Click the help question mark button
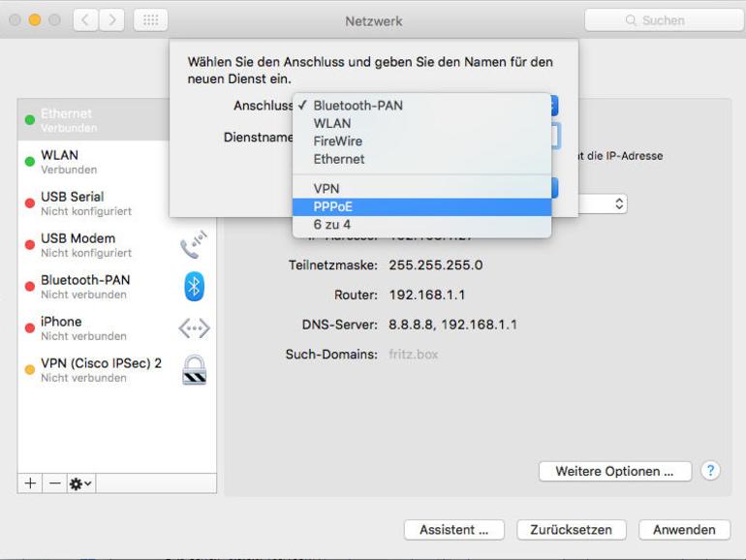 click(x=710, y=471)
